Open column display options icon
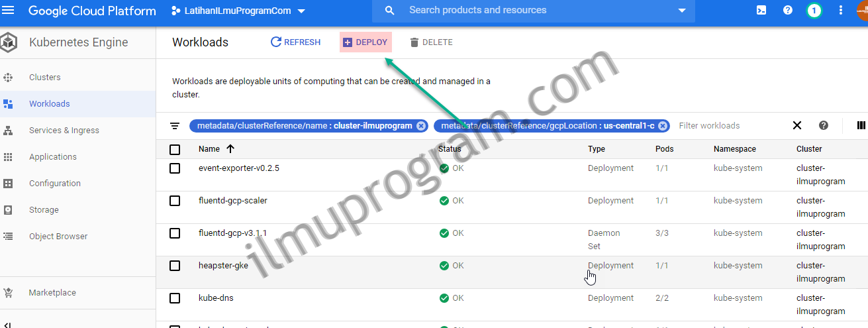868x328 pixels. click(x=861, y=126)
